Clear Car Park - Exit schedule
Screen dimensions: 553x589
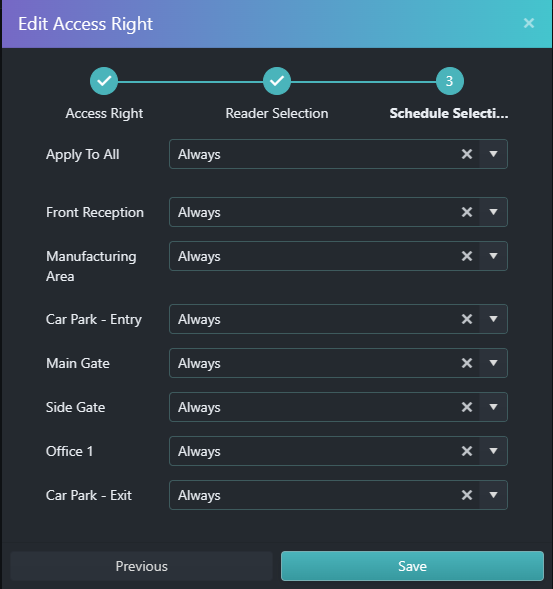[467, 495]
